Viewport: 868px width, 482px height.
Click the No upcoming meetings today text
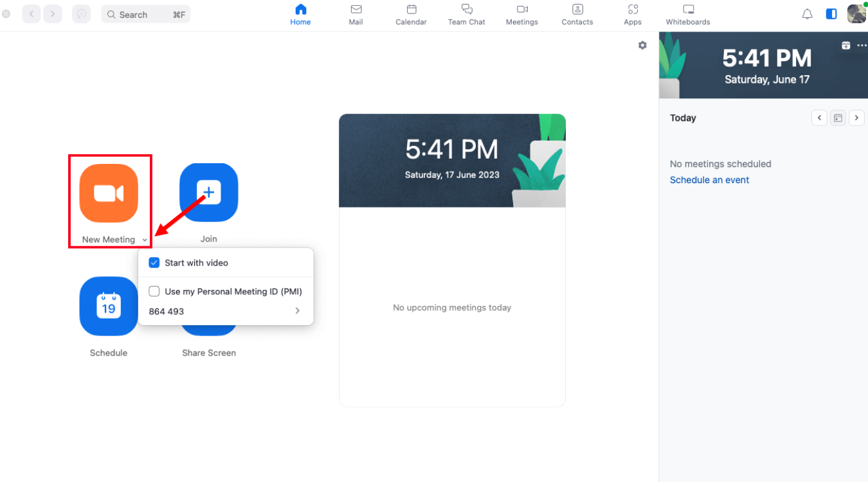point(452,308)
